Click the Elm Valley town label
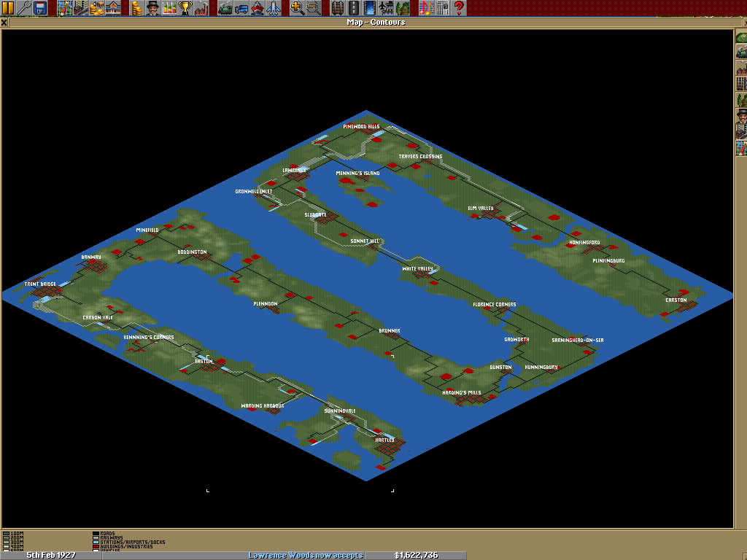Viewport: 747px width, 560px height. tap(481, 208)
